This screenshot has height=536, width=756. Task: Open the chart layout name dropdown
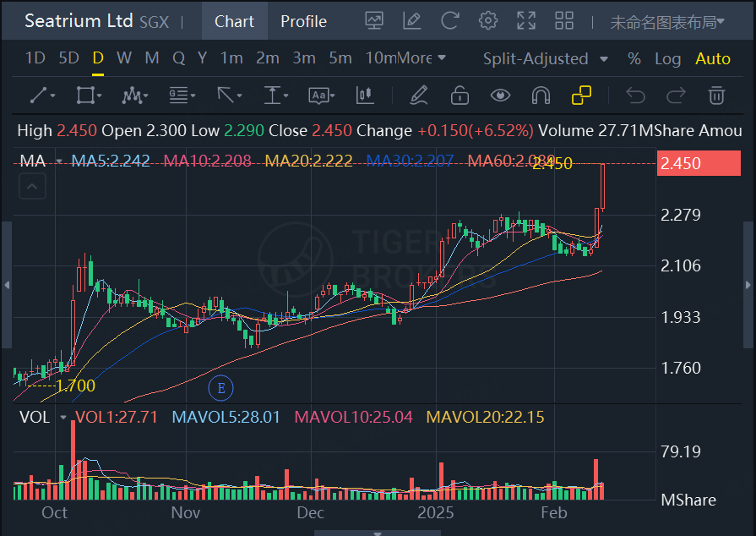click(667, 22)
